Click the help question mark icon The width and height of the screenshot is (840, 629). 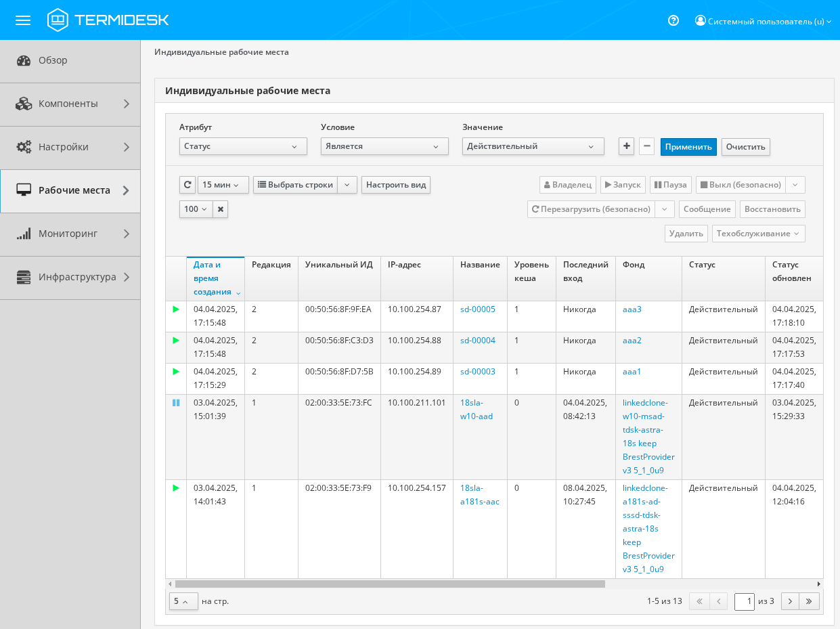pos(673,20)
